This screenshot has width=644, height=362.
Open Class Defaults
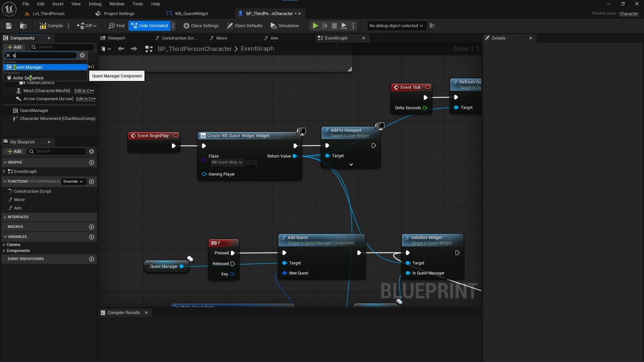click(x=245, y=26)
